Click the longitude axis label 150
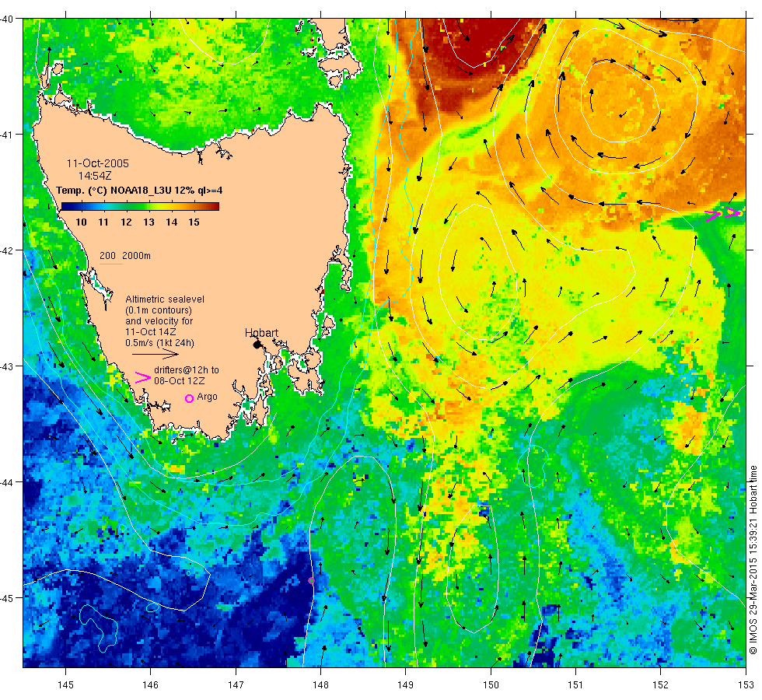The width and height of the screenshot is (762, 700). pos(491,685)
